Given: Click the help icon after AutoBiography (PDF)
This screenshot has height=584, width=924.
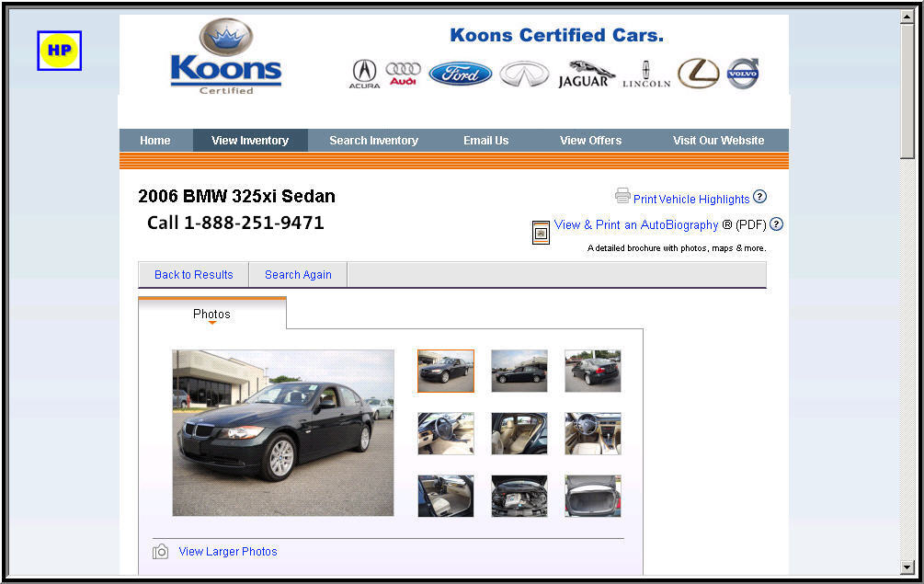Looking at the screenshot, I should (777, 223).
